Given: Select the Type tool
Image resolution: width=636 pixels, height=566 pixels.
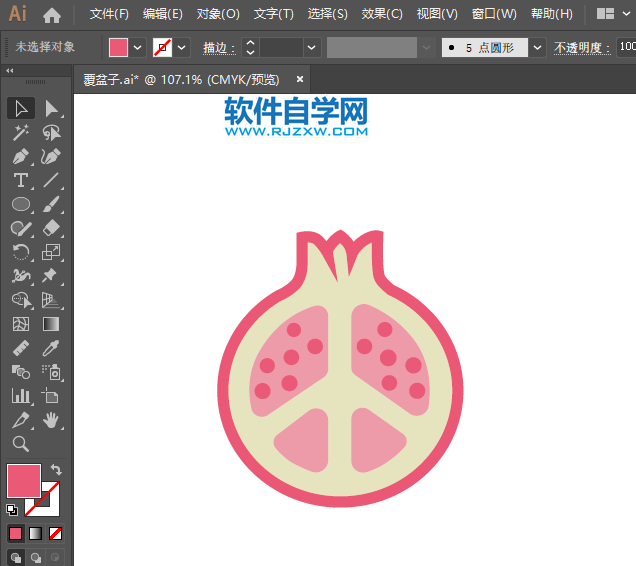Looking at the screenshot, I should (x=20, y=181).
